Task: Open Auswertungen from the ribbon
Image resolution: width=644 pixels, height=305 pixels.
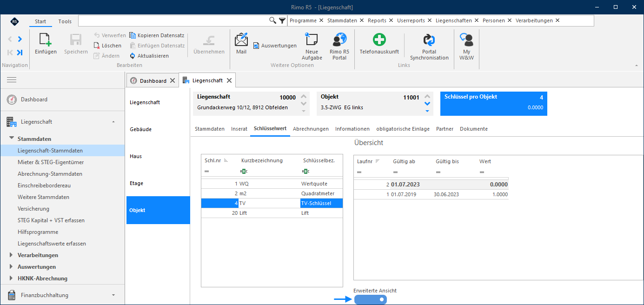Action: tap(275, 46)
